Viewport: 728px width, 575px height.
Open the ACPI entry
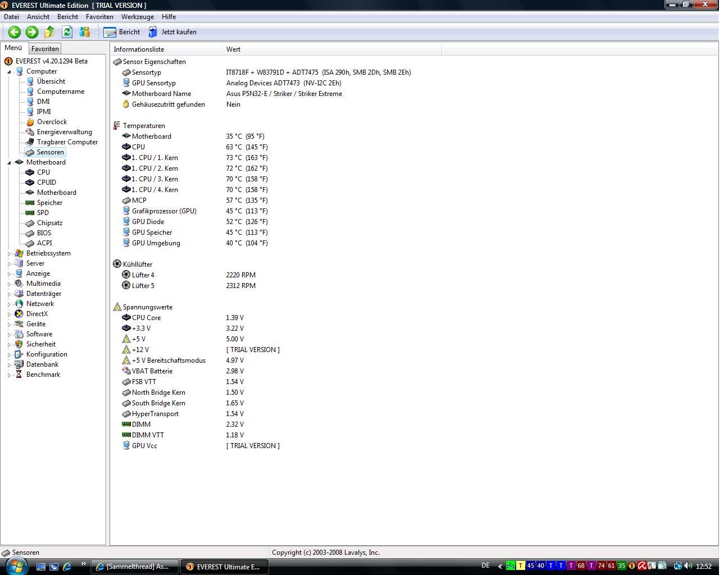tap(44, 243)
